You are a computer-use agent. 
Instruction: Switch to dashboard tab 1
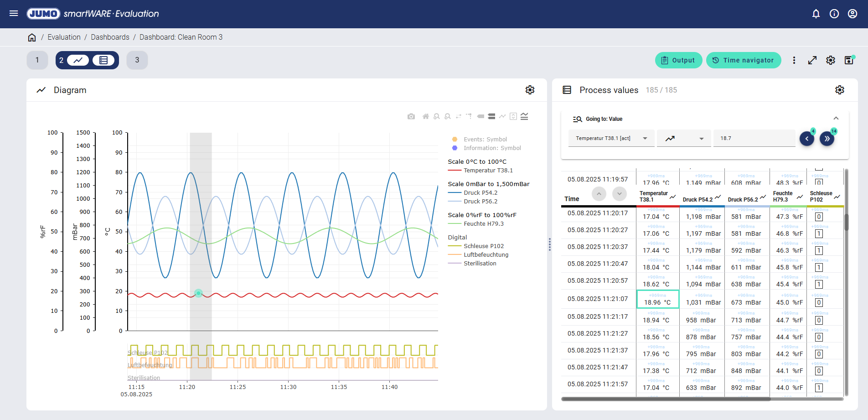click(37, 60)
